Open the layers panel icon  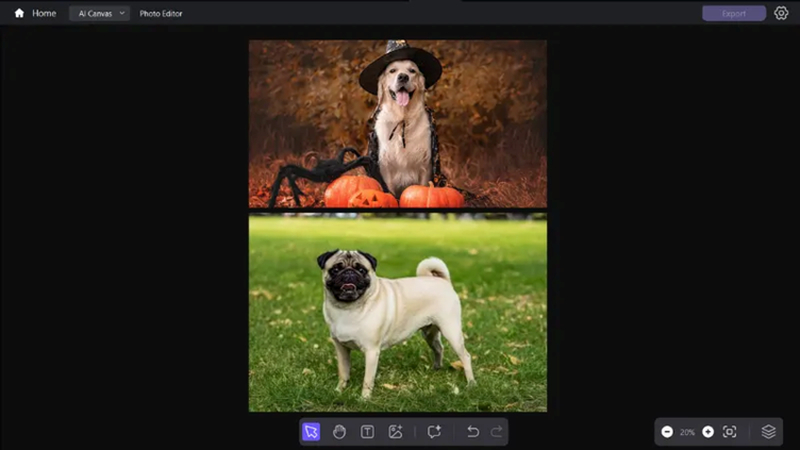click(x=768, y=432)
